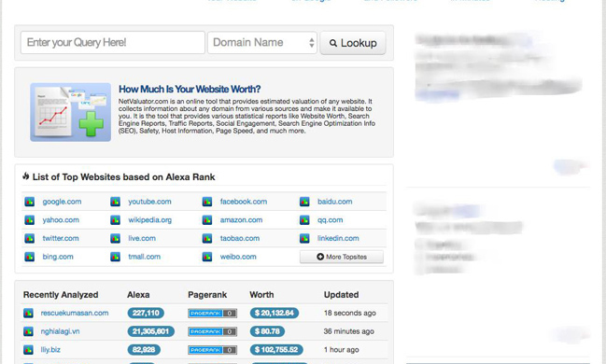The image size is (606, 364).
Task: Click the 18 seconds ago updated text
Action: pos(350,313)
